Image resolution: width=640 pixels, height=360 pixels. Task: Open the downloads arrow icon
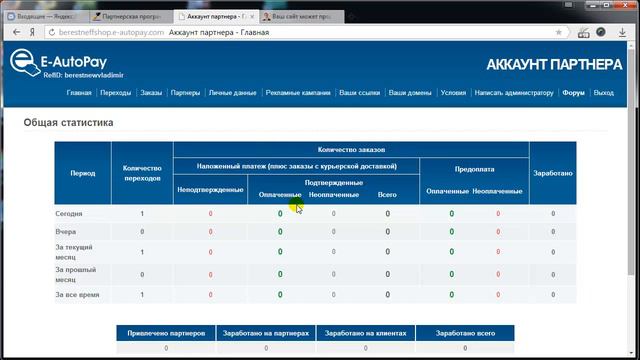click(x=622, y=32)
